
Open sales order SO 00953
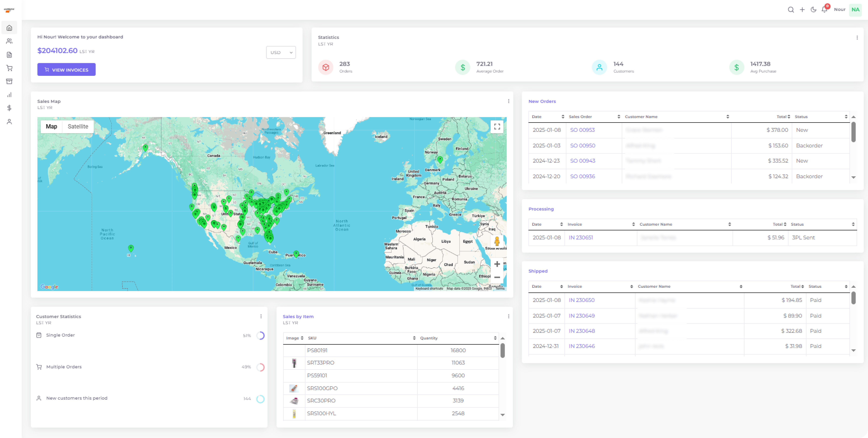tap(582, 130)
